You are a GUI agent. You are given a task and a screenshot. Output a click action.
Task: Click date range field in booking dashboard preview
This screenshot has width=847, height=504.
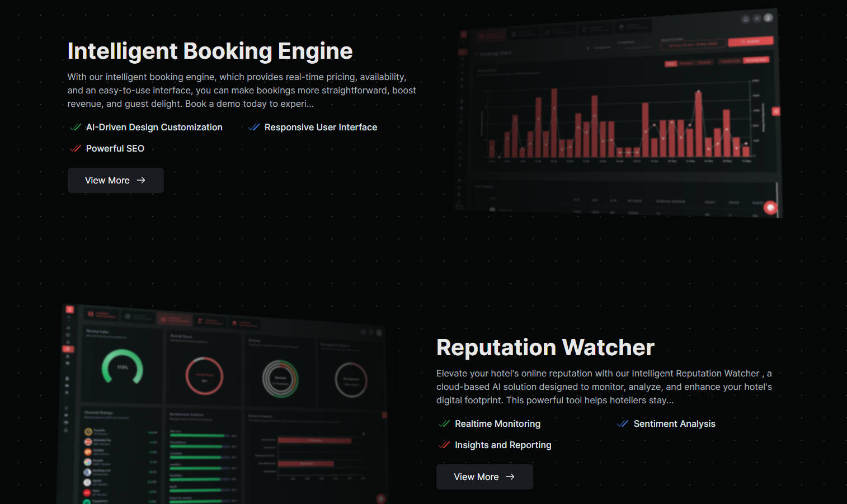(x=693, y=44)
